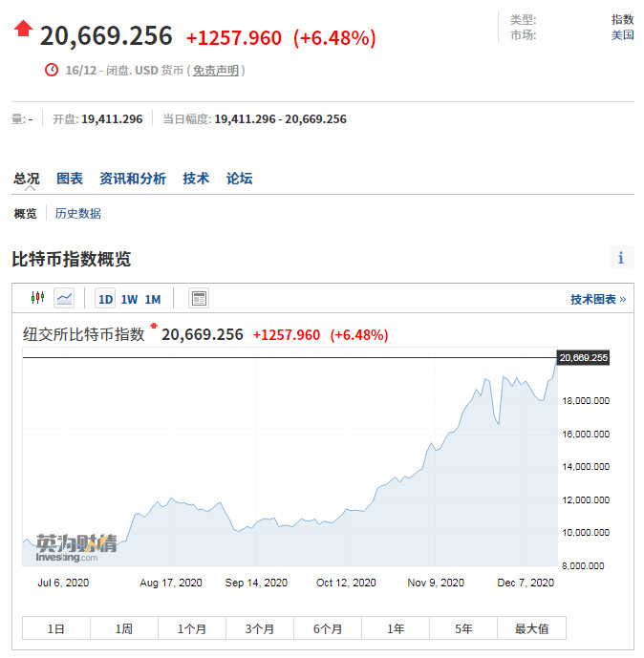Click the 20,669.255 price label on chart axis
Viewport: 644px width, 658px height.
(583, 357)
